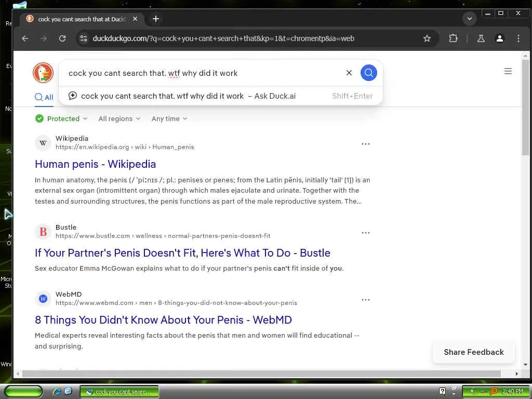Screen dimensions: 532x399
Task: Go back to the previous page
Action: pos(25,38)
